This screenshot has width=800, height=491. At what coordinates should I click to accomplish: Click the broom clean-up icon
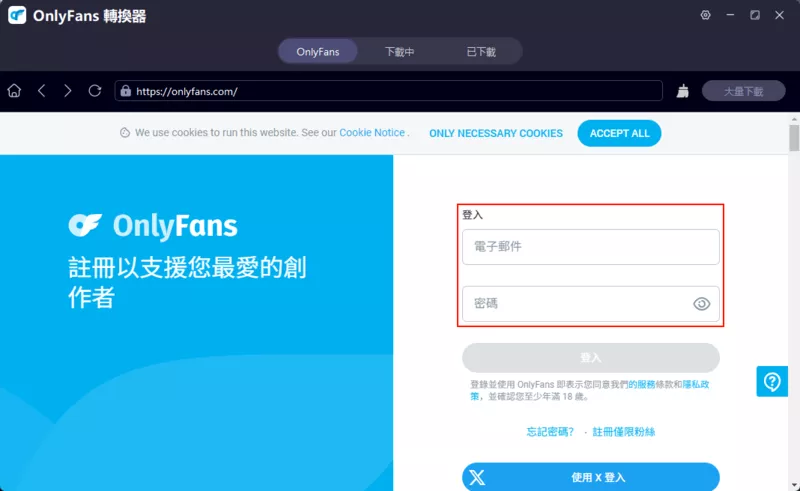tap(683, 91)
